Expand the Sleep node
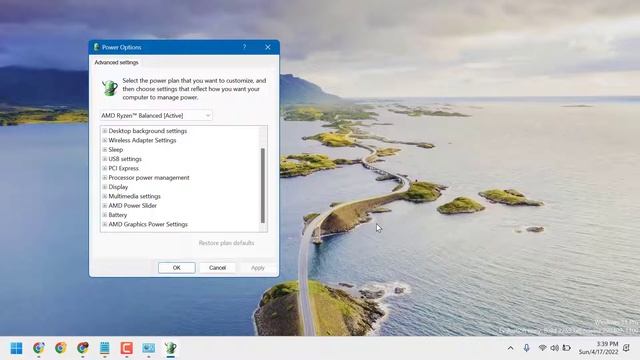Image resolution: width=640 pixels, height=360 pixels. pos(104,150)
